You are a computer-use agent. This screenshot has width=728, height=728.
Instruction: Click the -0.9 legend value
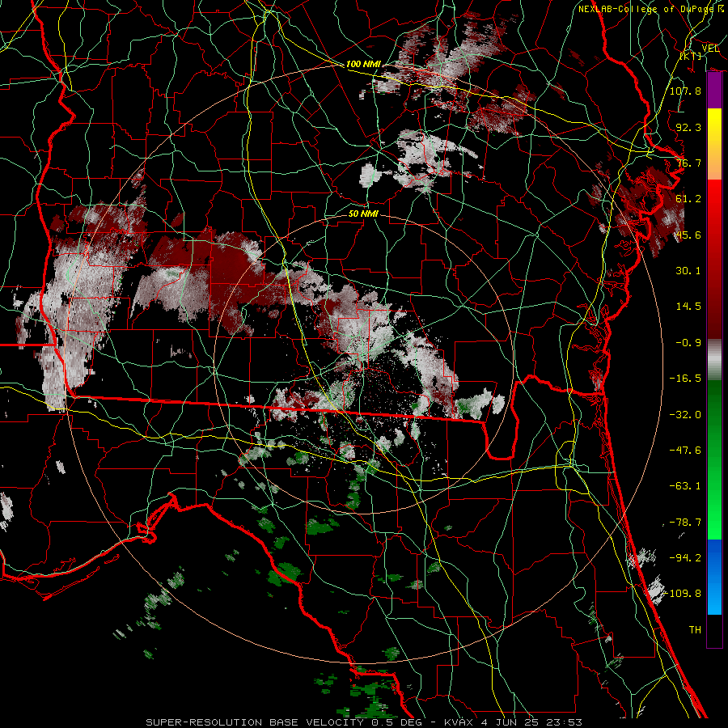[x=688, y=343]
